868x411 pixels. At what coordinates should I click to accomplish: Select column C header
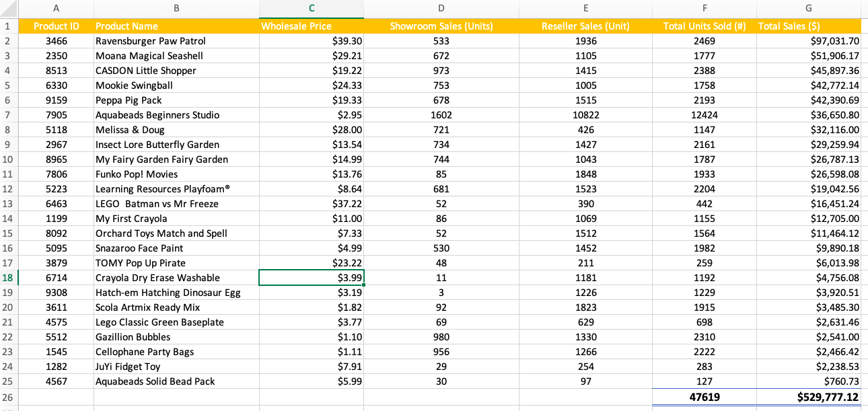point(311,9)
